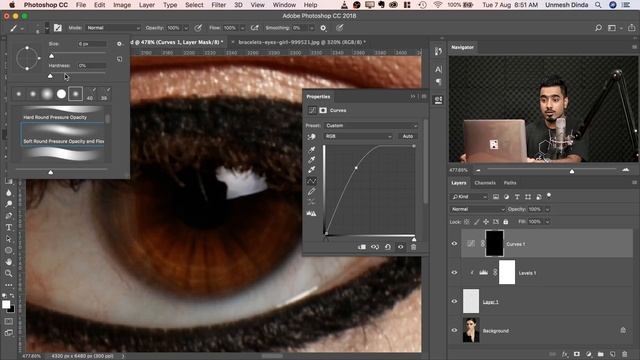Filter for pixel layers
640x360 pixels.
click(x=496, y=197)
